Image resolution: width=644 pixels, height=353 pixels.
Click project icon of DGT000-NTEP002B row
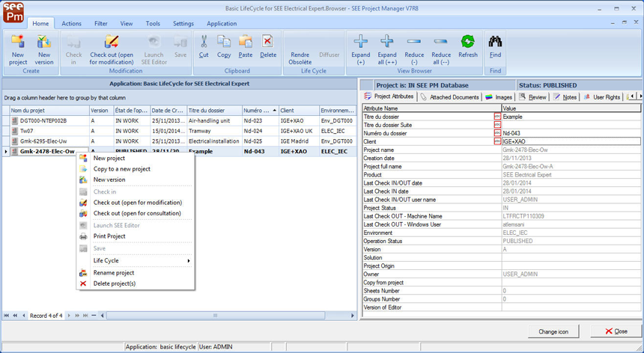(15, 121)
